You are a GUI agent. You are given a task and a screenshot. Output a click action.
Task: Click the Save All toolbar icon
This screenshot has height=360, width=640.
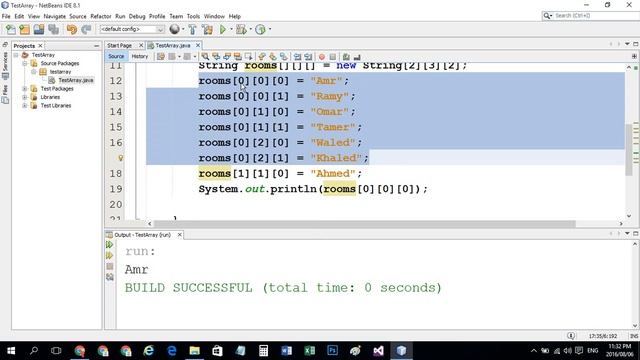point(53,29)
